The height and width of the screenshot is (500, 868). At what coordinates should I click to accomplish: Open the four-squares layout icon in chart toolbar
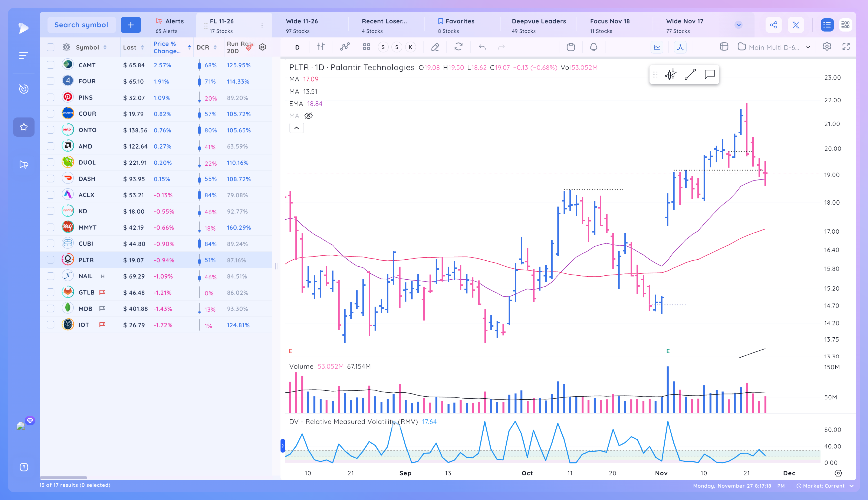pyautogui.click(x=366, y=47)
